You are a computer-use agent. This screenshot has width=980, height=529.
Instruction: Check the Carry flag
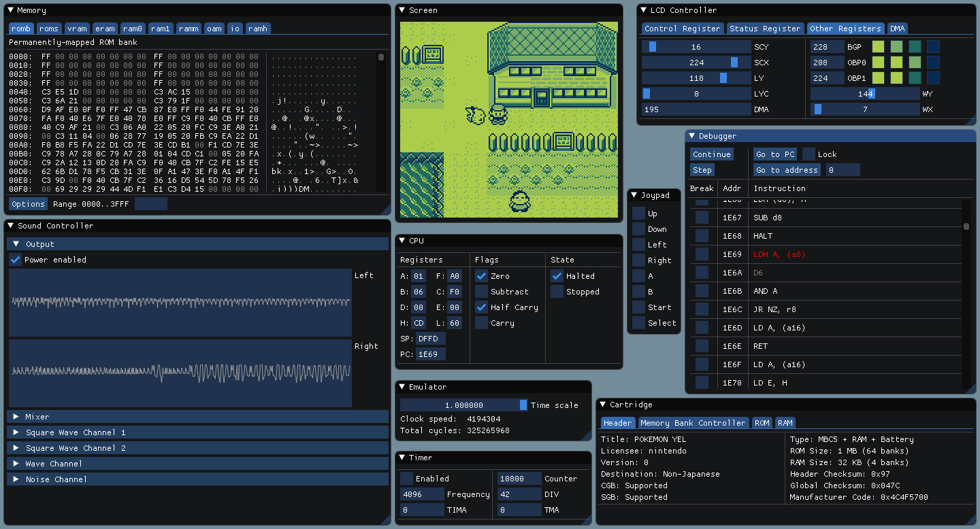coord(481,323)
